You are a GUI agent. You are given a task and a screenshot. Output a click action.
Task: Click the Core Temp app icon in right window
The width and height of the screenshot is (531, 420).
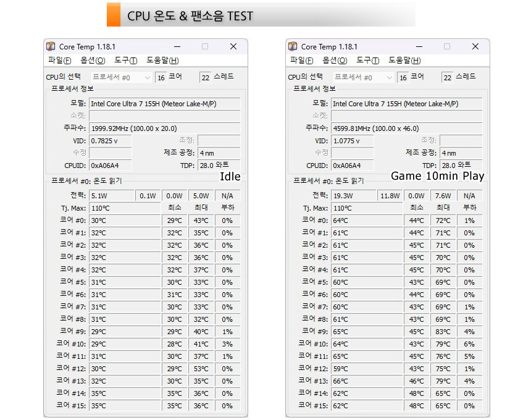pos(293,46)
